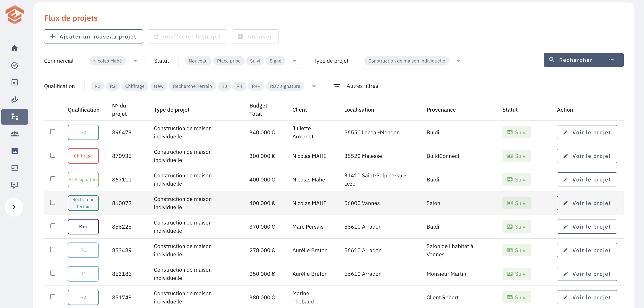Click Suivi status badge for project 851748

click(517, 297)
